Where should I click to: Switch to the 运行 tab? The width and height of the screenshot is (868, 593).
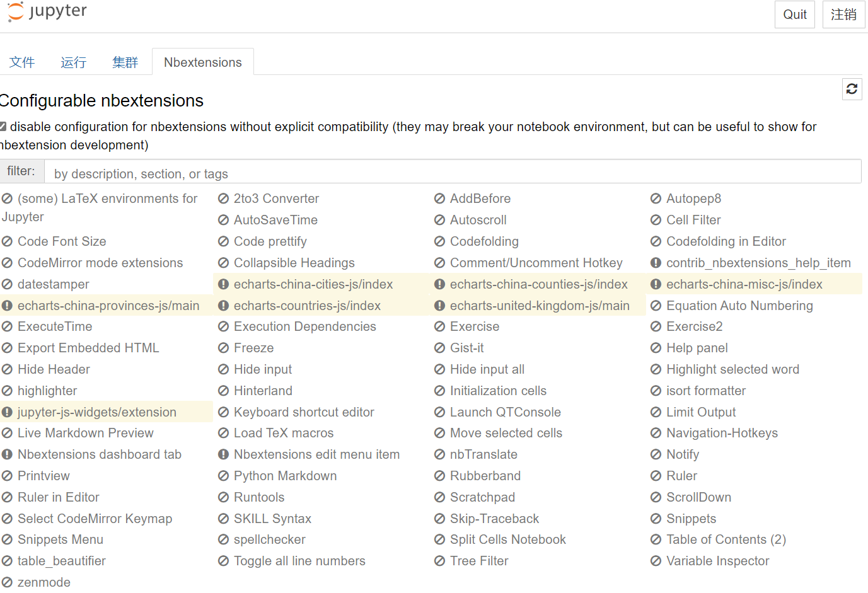pyautogui.click(x=74, y=62)
